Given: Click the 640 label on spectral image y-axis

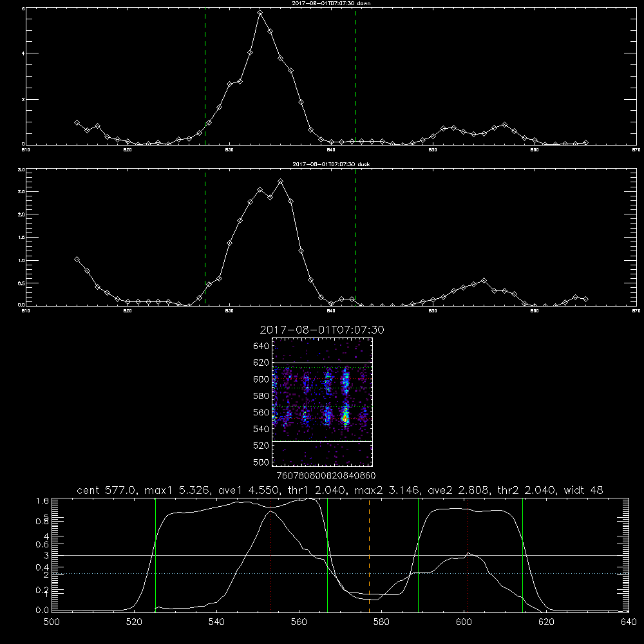Looking at the screenshot, I should tap(261, 346).
